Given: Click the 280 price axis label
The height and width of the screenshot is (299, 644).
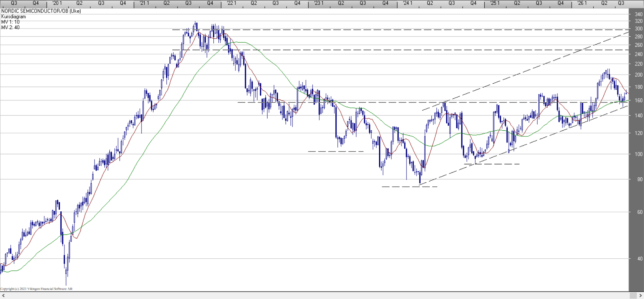Looking at the screenshot, I should pyautogui.click(x=638, y=37).
